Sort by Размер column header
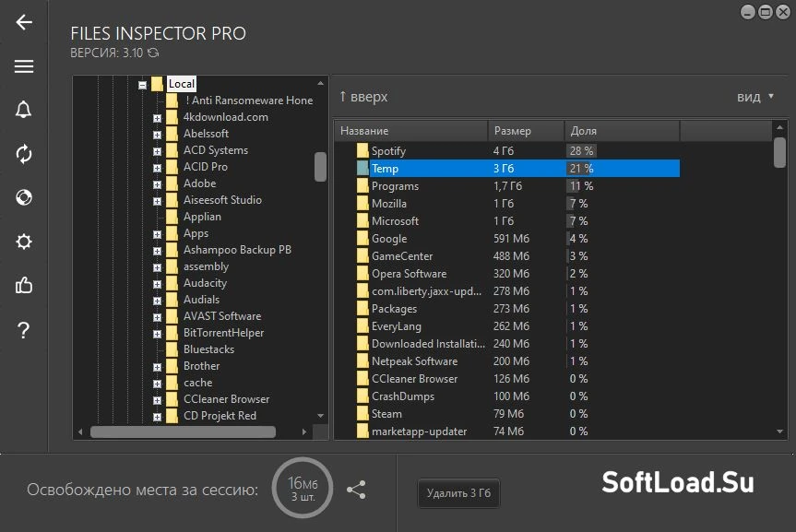This screenshot has height=532, width=796. [526, 131]
